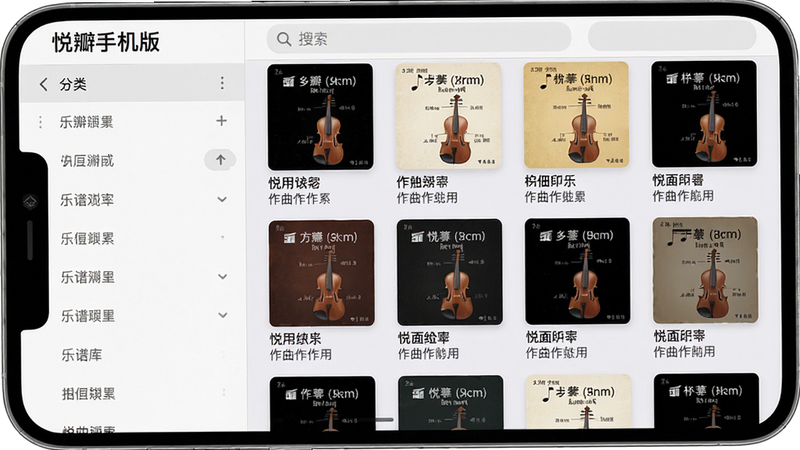
Task: Select the 分类 header label
Action: (72, 84)
